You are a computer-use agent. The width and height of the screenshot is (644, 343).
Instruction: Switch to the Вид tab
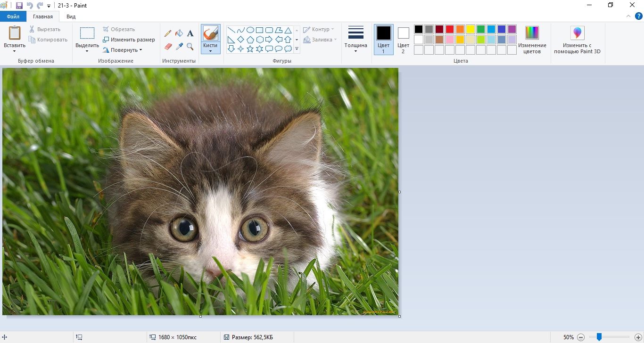(x=71, y=16)
